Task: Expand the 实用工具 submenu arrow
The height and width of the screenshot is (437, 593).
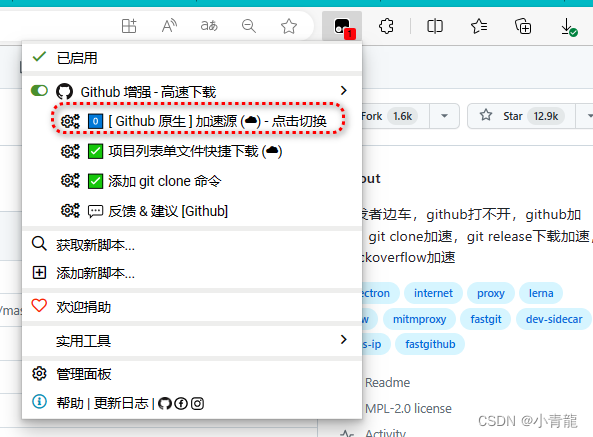Action: 343,339
